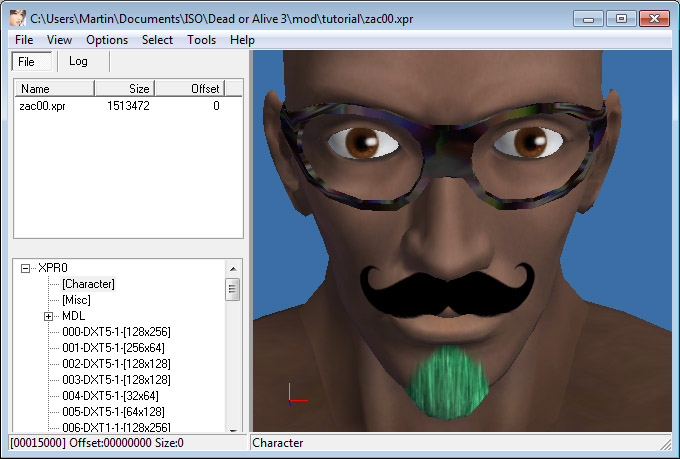Open the Options menu

[107, 40]
